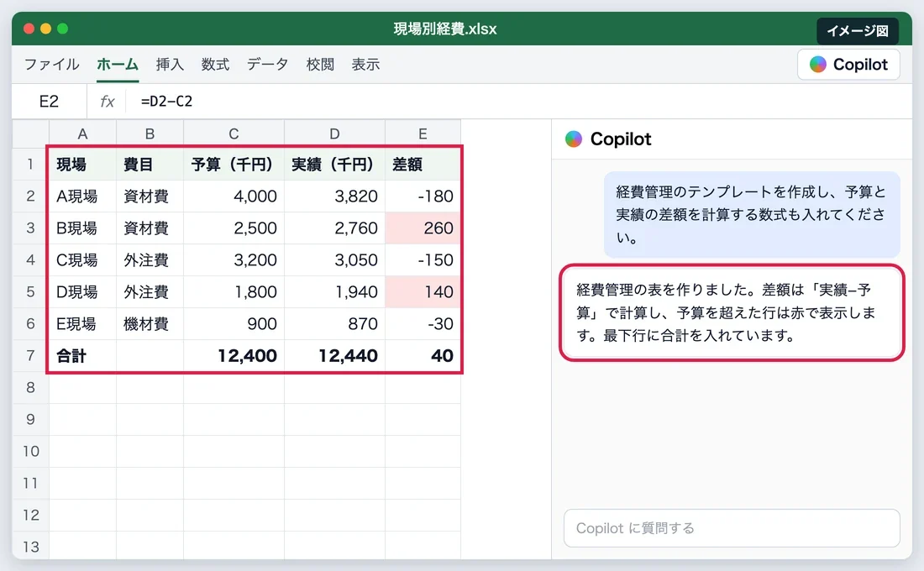Select row 7 header
The height and width of the screenshot is (571, 924).
pyautogui.click(x=30, y=355)
